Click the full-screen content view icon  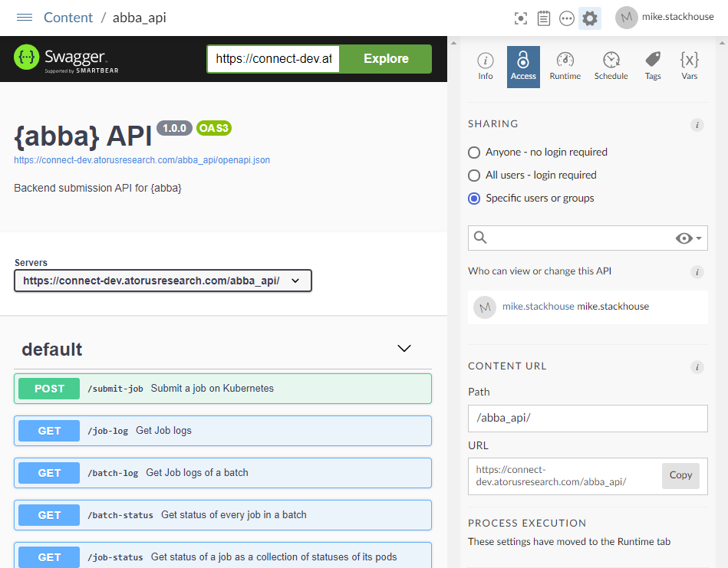point(521,18)
